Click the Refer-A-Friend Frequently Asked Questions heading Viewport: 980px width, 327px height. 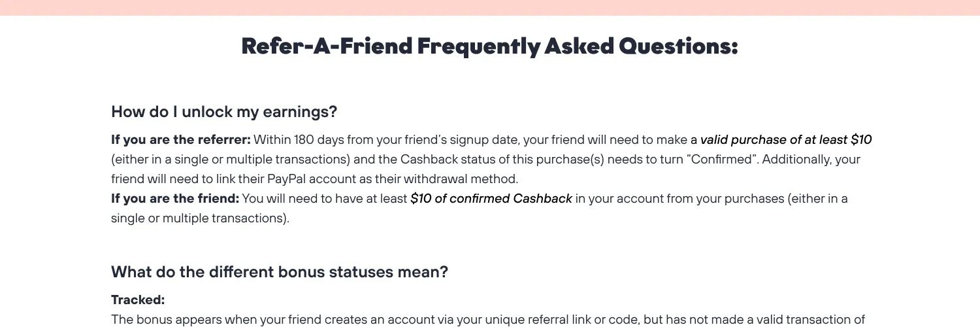489,47
